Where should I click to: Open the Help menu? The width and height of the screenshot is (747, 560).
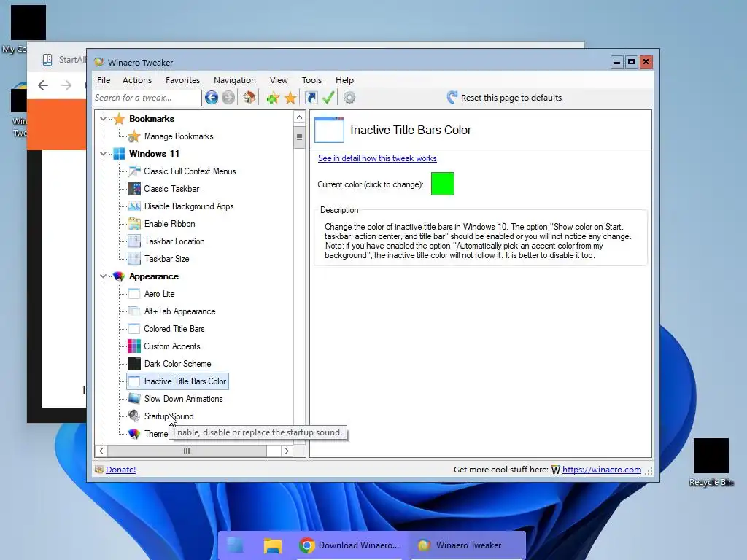(344, 80)
